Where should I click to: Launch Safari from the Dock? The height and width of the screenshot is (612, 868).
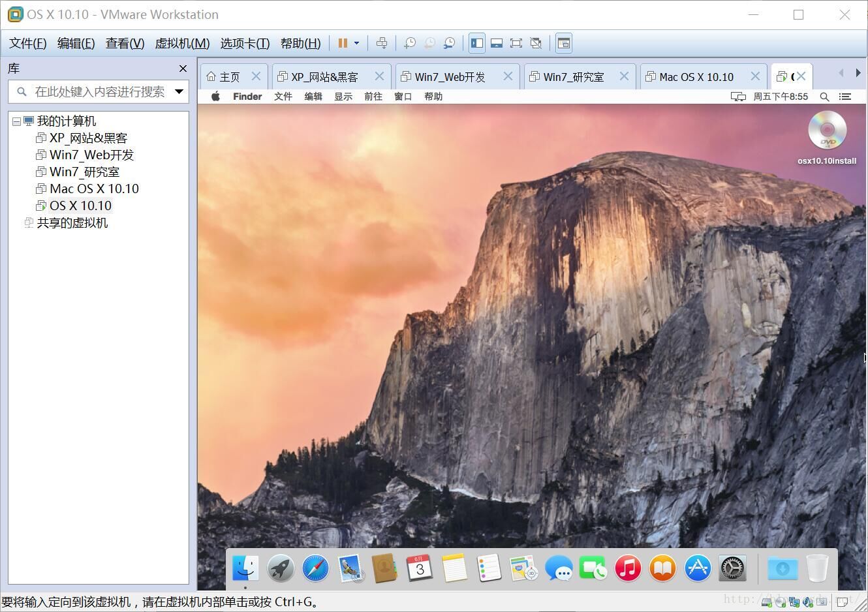click(x=315, y=568)
